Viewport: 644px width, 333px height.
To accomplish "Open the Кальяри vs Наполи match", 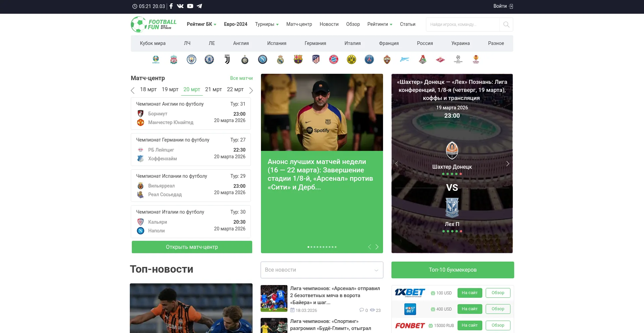I will (x=191, y=222).
